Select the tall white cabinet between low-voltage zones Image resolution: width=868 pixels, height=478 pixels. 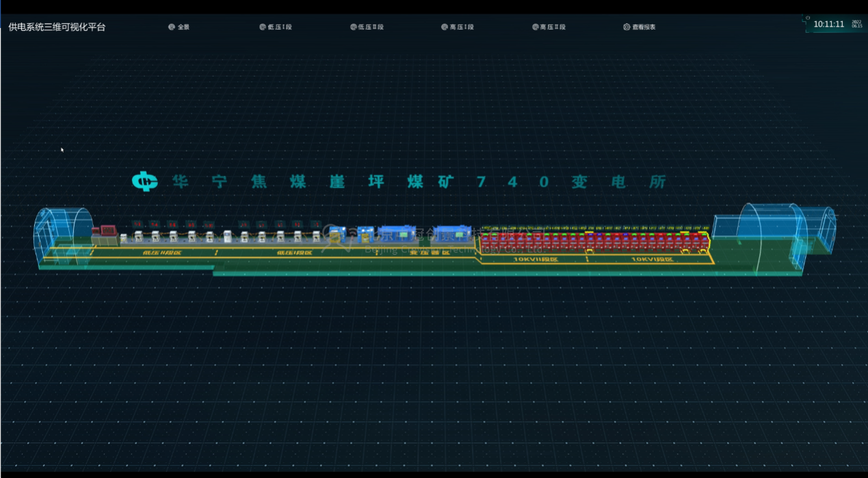click(228, 237)
